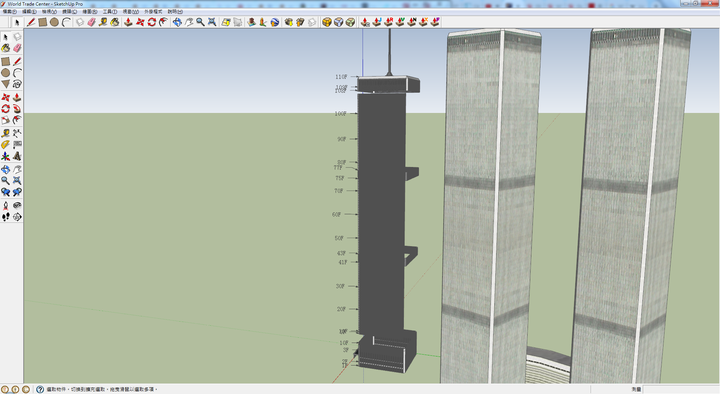
Task: Click the Pan hand tool in top toolbar
Action: 189,22
